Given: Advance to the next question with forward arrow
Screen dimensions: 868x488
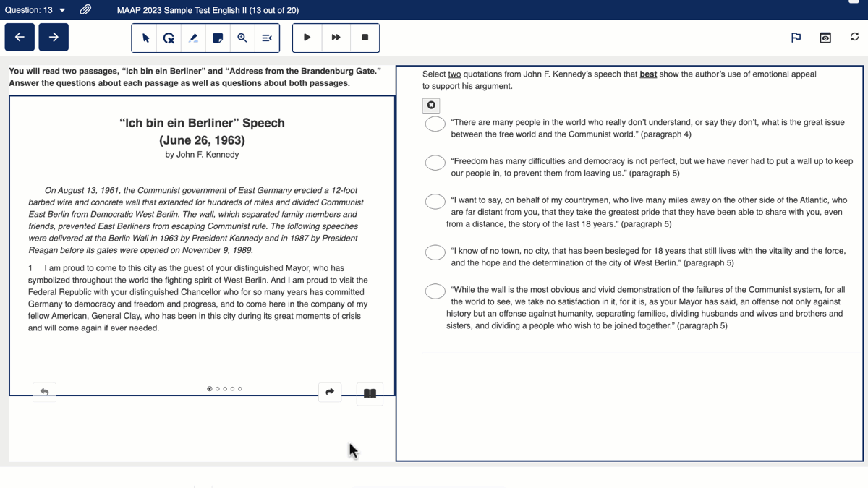Looking at the screenshot, I should point(54,38).
